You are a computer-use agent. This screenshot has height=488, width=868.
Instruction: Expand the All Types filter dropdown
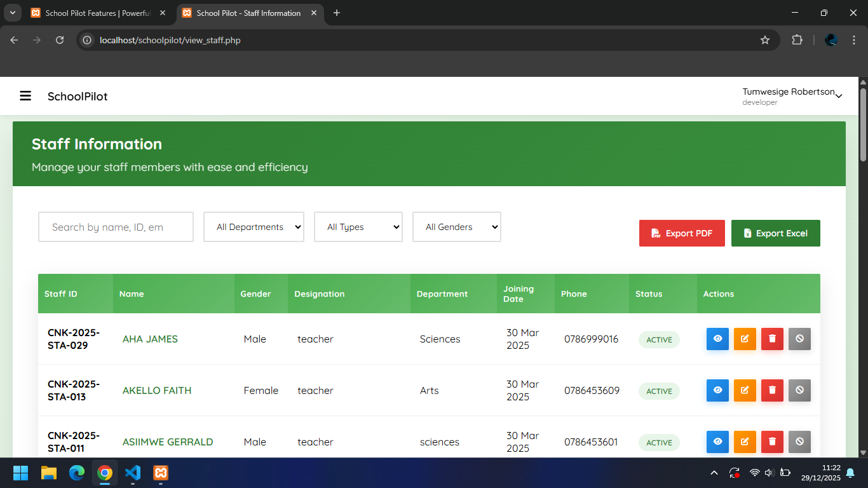358,227
